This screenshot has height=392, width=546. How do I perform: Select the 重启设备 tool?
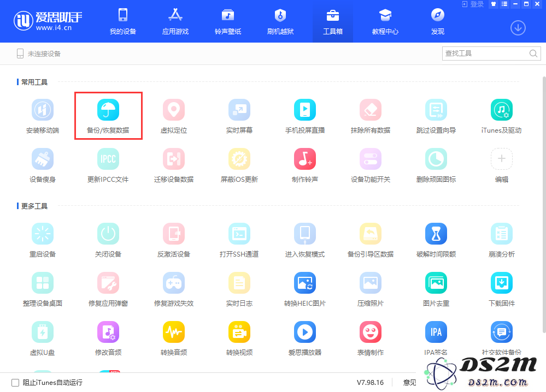click(x=43, y=240)
